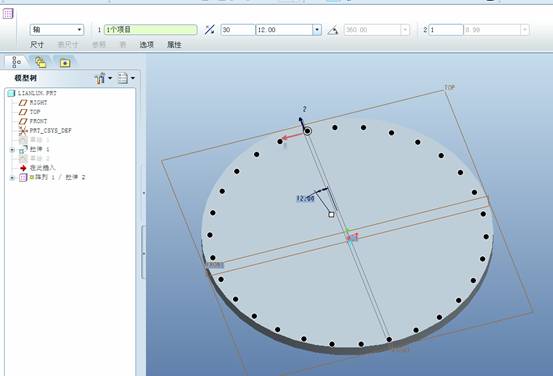The image size is (553, 376).
Task: Click the second direction count field showing 1
Action: [x=445, y=30]
